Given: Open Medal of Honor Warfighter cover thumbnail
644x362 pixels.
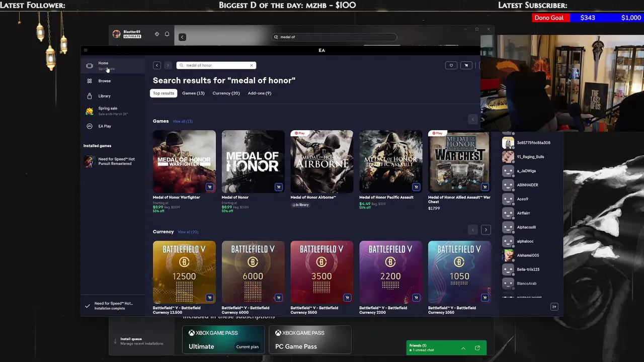Looking at the screenshot, I should [184, 162].
